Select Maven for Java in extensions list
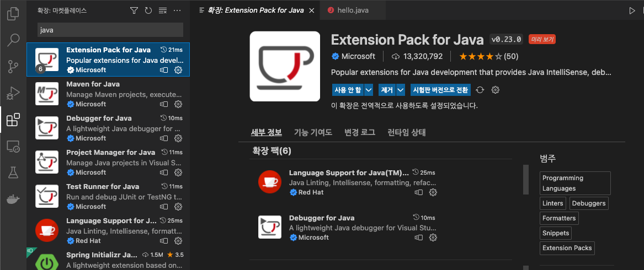644x270 pixels. 108,94
